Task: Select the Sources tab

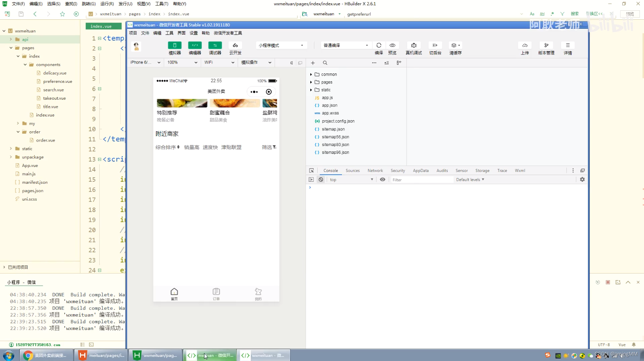Action: [353, 171]
